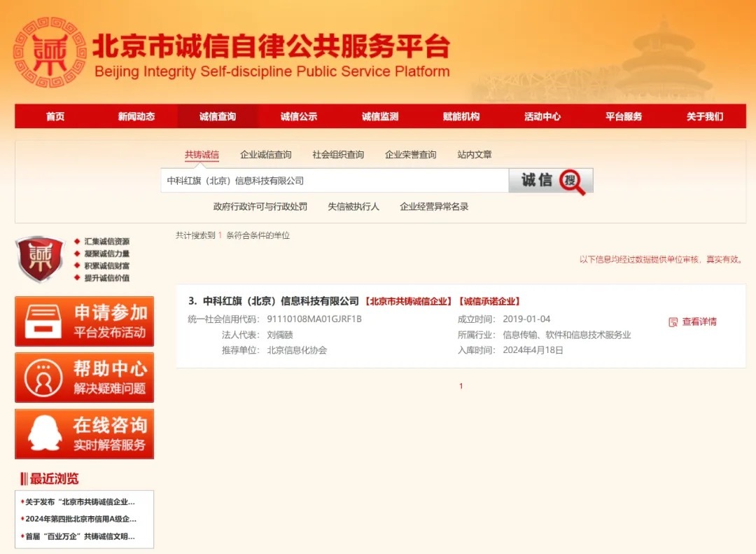Open the 赋能机构 navigation item

(x=461, y=116)
